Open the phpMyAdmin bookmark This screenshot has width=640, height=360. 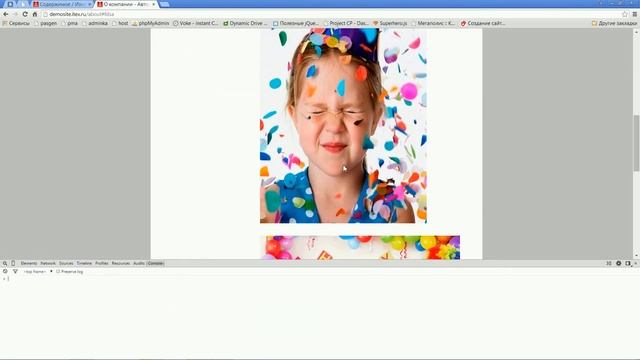150,23
